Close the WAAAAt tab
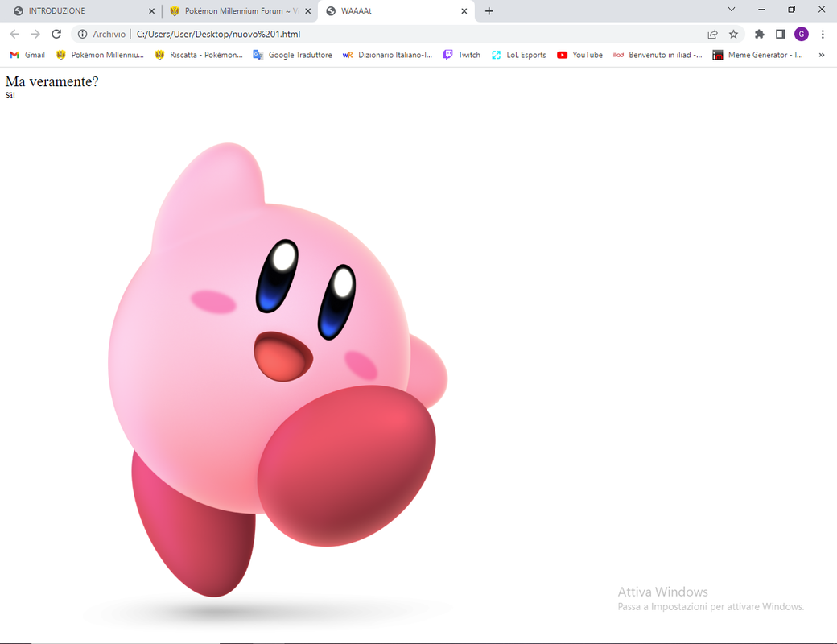 464,11
